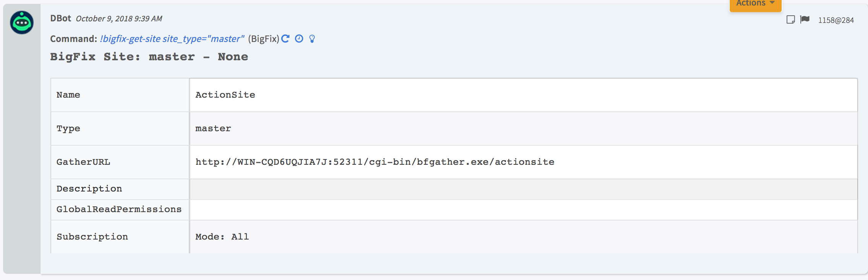
Task: Click the empty Description value cell
Action: pyautogui.click(x=523, y=189)
